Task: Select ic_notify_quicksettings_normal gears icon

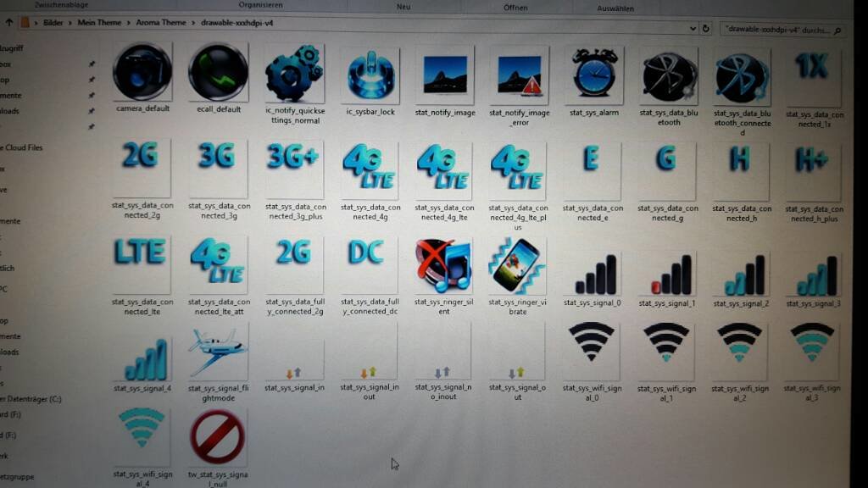Action: 294,74
